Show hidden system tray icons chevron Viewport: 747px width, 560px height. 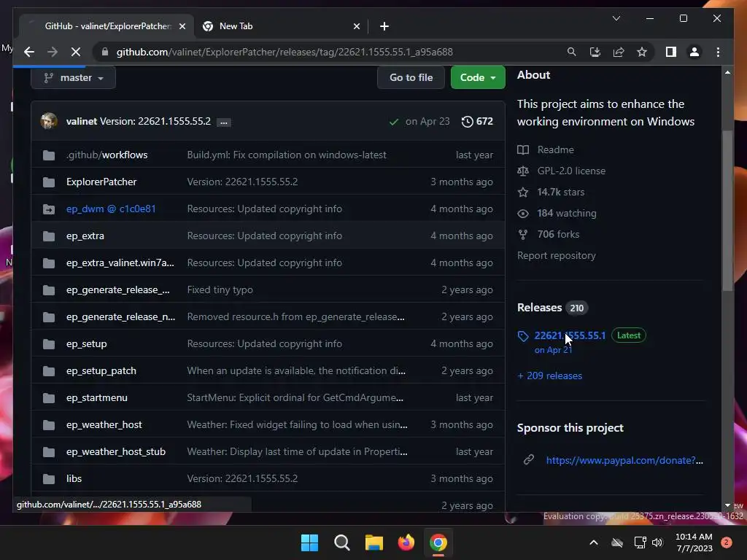click(x=594, y=542)
